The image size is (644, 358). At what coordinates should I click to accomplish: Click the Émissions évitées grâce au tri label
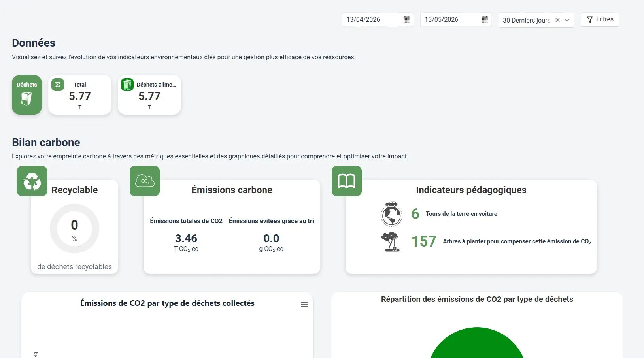(x=271, y=221)
